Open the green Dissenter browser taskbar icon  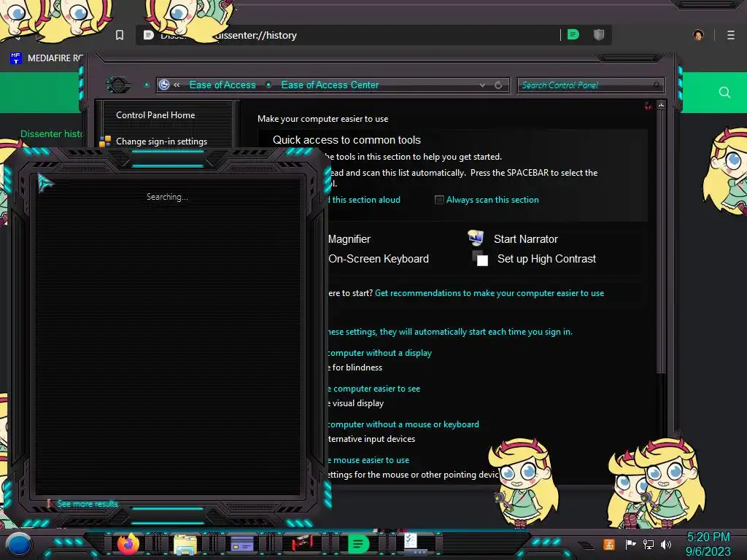coord(358,544)
